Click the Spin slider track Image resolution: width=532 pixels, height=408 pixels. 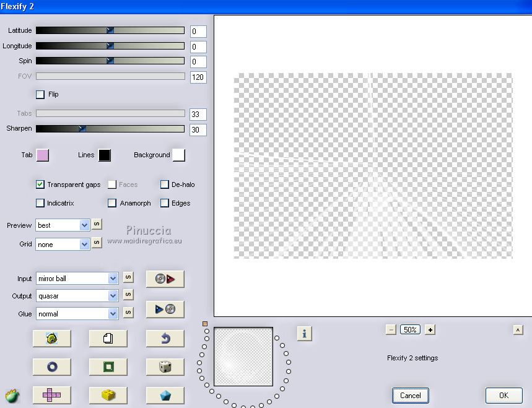tap(110, 61)
